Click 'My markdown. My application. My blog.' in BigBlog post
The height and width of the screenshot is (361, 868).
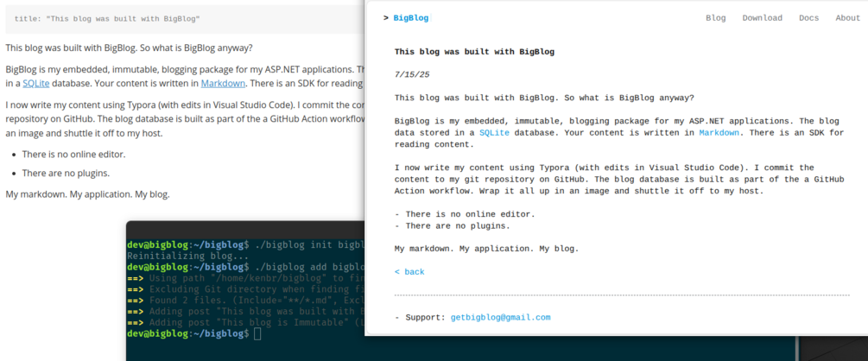[x=486, y=249]
